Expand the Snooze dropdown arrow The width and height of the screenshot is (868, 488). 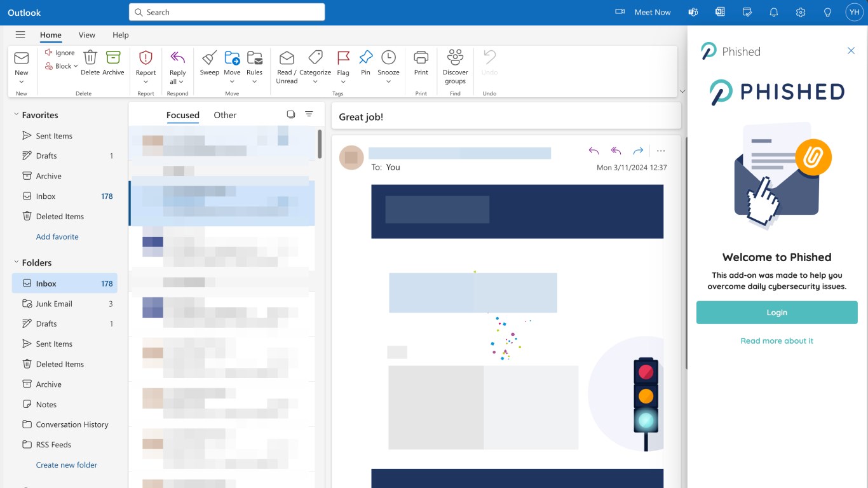388,82
